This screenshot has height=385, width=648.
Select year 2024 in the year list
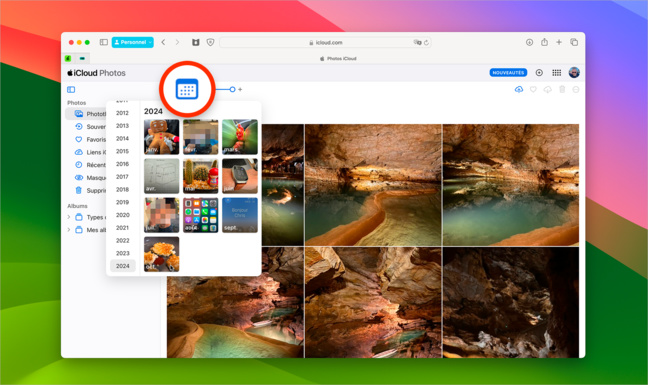(122, 266)
